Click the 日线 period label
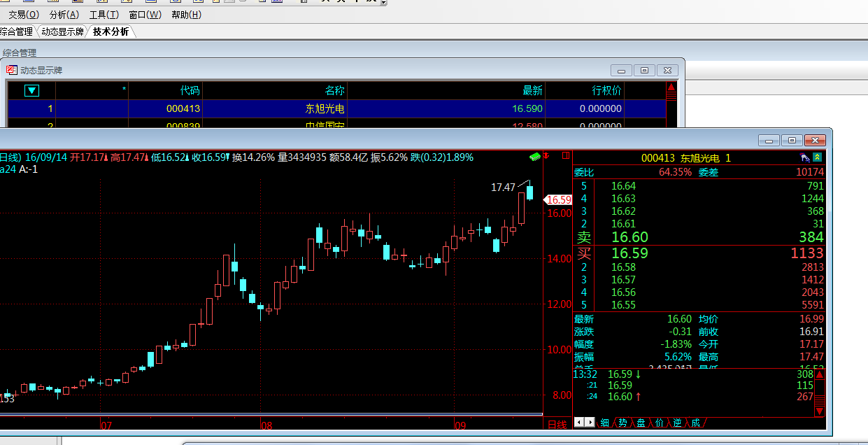 tap(557, 425)
